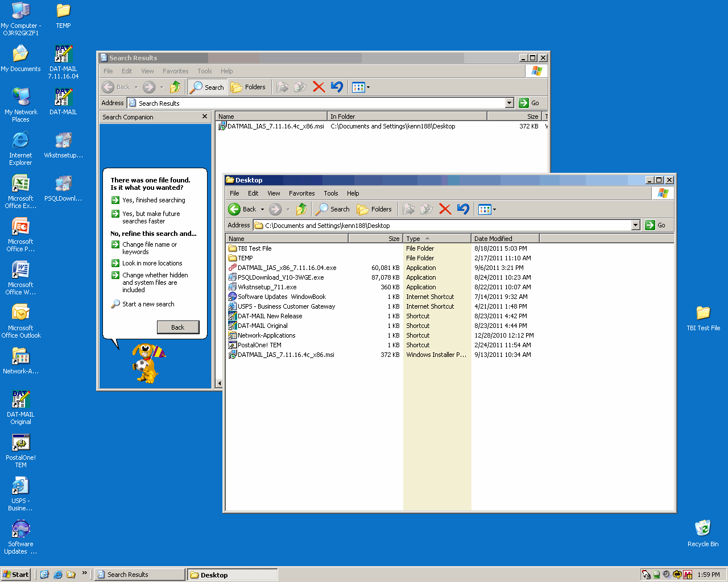
Task: Click 'Look in more locations' link
Action: (152, 263)
